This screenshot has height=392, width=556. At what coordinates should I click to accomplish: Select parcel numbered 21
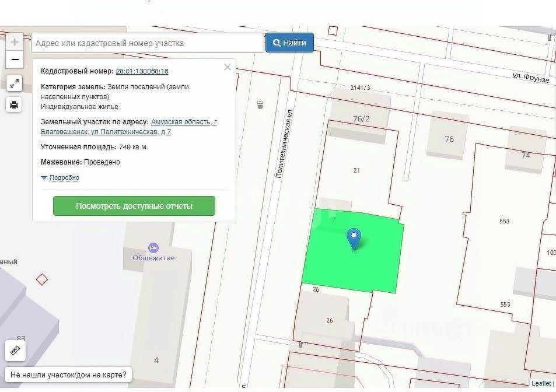pyautogui.click(x=356, y=170)
